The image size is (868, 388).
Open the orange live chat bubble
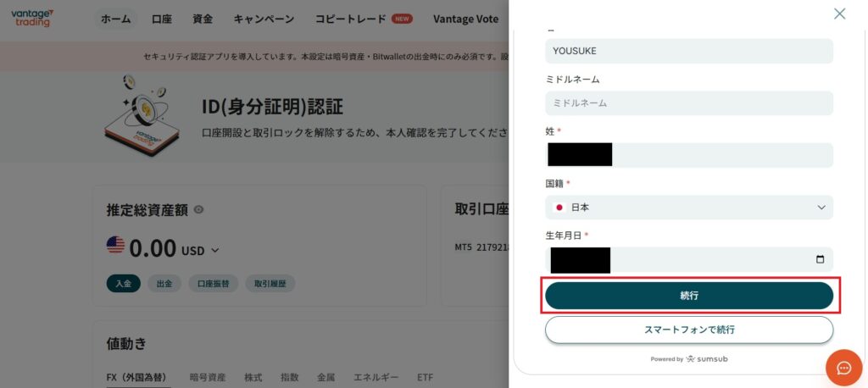(x=843, y=368)
